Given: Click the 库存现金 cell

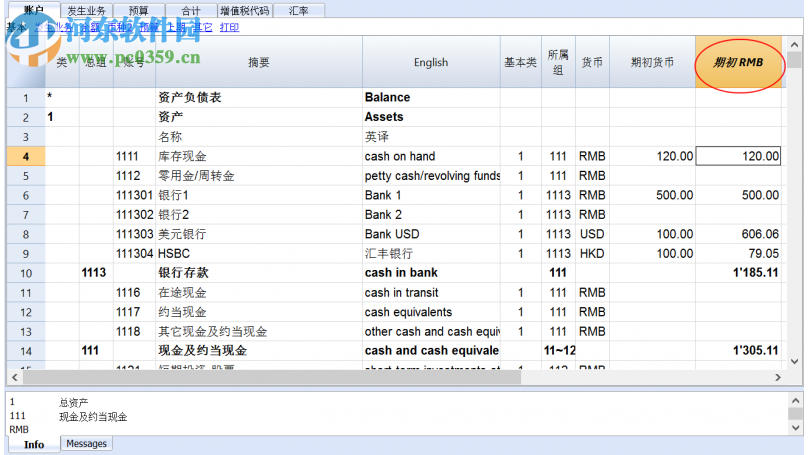Looking at the screenshot, I should click(259, 156).
